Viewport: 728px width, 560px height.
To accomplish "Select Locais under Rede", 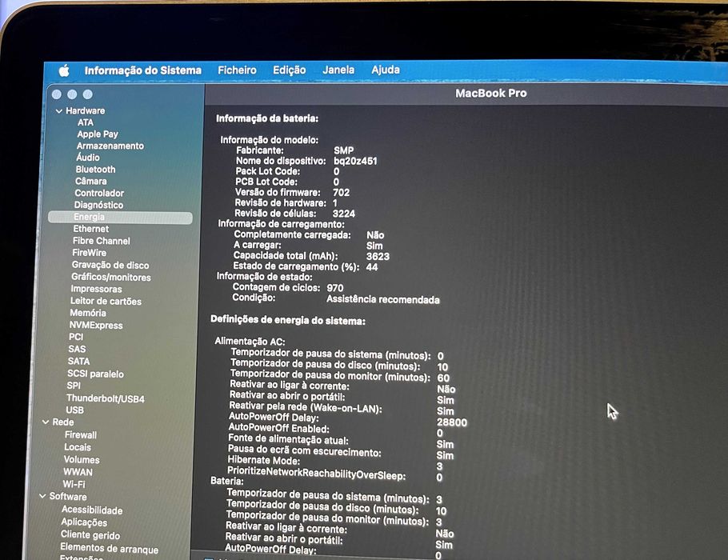I will [x=78, y=447].
